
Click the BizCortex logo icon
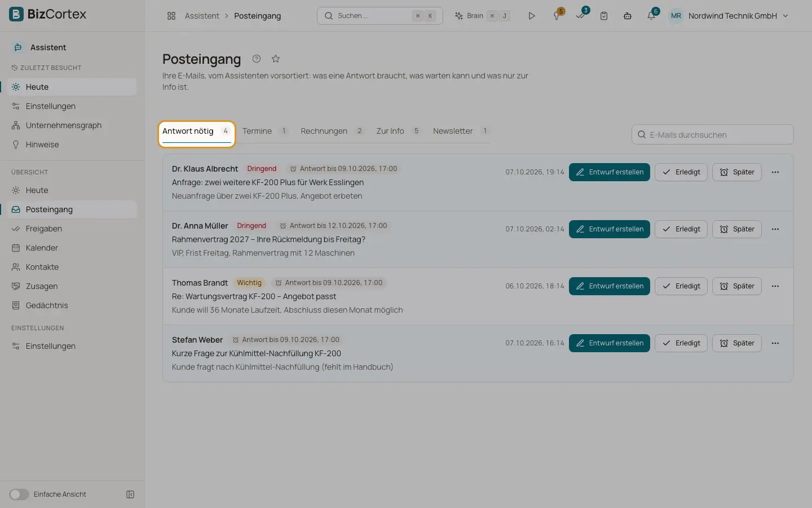16,14
